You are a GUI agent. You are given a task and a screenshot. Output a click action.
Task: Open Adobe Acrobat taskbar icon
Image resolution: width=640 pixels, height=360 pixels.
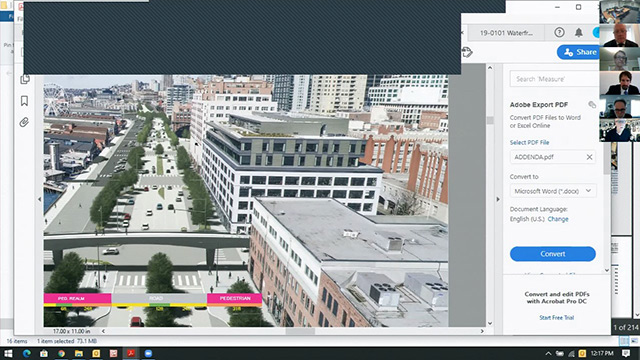click(131, 353)
